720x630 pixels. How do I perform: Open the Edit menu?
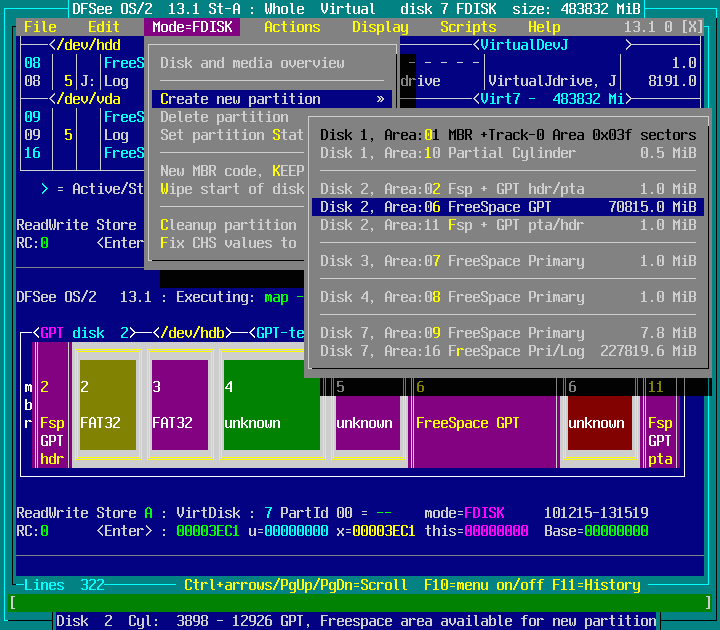click(x=104, y=27)
